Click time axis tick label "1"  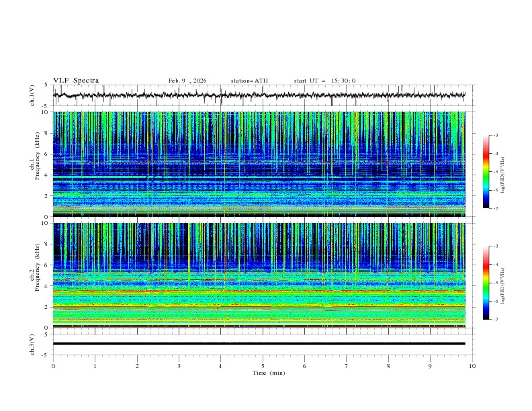pyautogui.click(x=95, y=366)
